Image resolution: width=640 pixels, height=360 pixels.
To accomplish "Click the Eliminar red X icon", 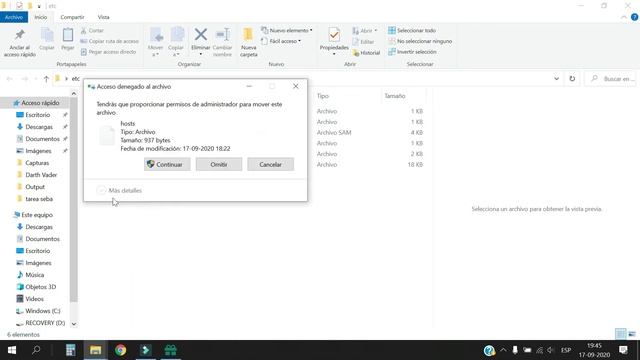I will coord(200,35).
